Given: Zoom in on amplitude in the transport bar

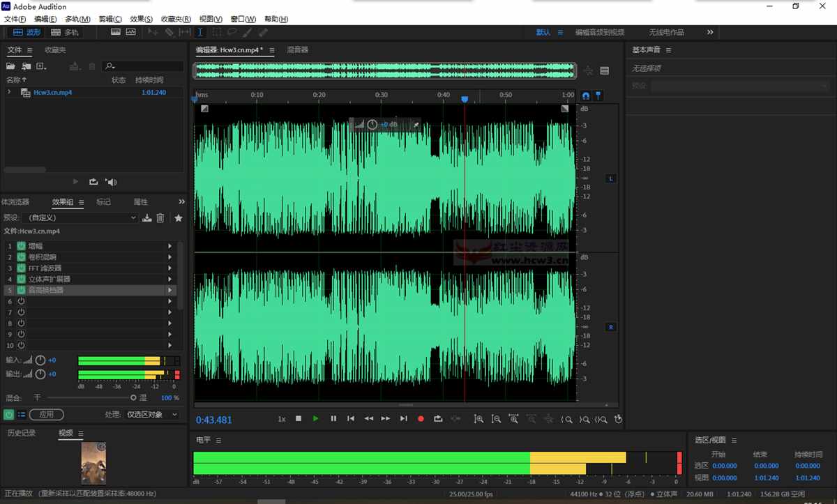Looking at the screenshot, I should coord(478,419).
